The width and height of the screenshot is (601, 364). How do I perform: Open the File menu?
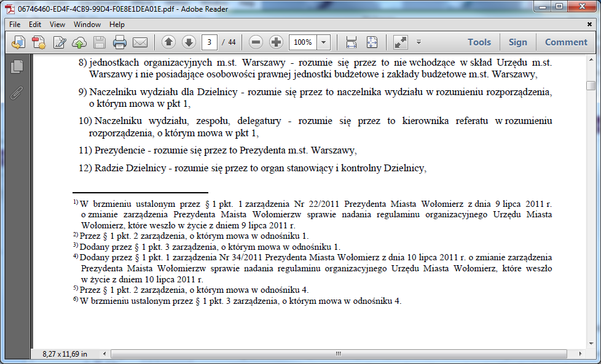[15, 24]
